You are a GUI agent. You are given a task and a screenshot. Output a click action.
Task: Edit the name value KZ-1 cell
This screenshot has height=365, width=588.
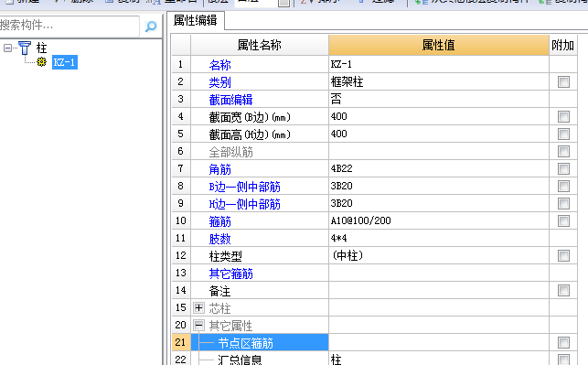439,64
